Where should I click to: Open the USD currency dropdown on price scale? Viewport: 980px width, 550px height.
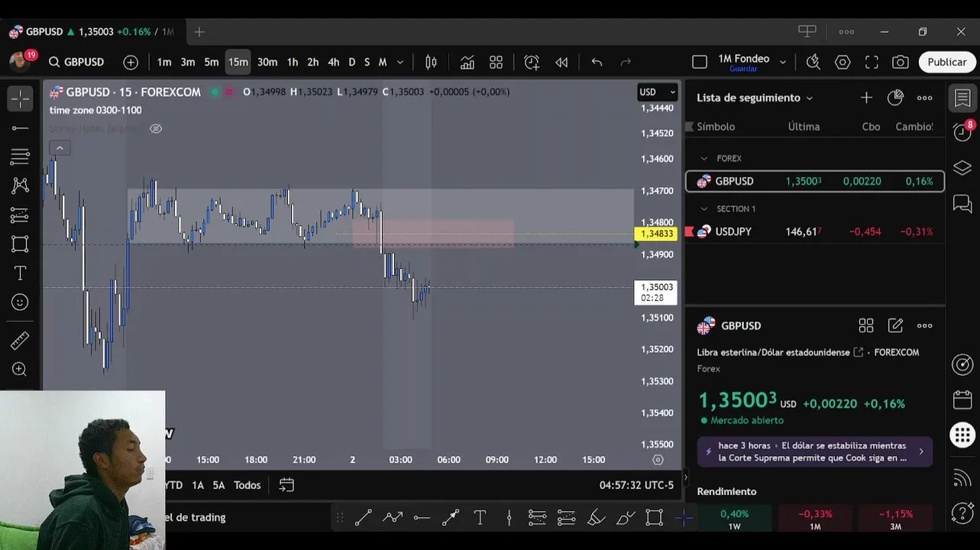tap(658, 92)
